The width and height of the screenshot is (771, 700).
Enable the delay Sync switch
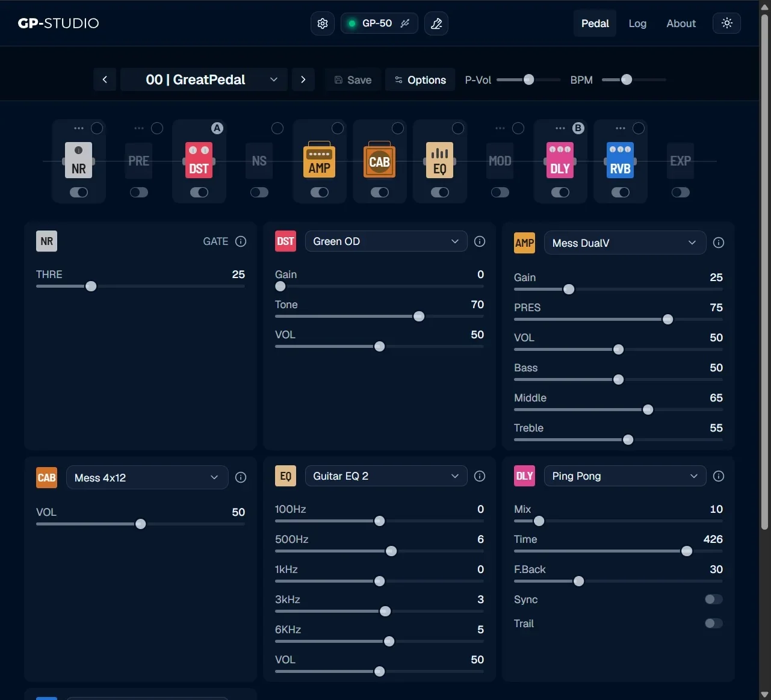click(x=714, y=599)
